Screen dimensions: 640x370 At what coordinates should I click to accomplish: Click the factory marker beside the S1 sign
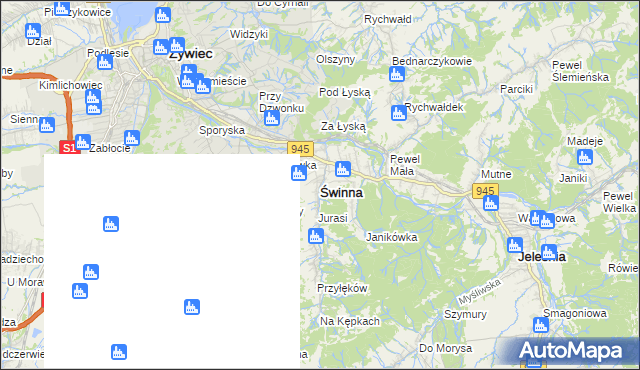[83, 142]
